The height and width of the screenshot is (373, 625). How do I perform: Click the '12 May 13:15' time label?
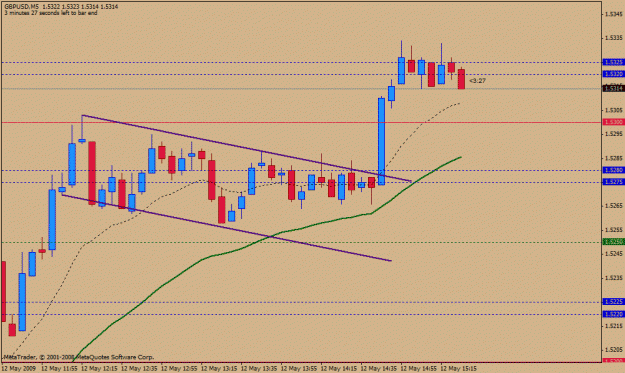tap(219, 369)
